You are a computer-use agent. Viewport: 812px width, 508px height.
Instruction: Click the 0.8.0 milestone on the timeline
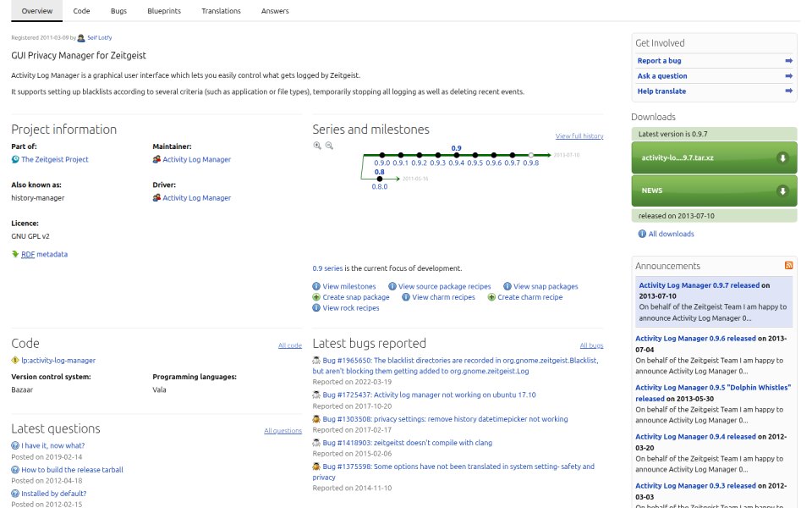[x=380, y=186]
